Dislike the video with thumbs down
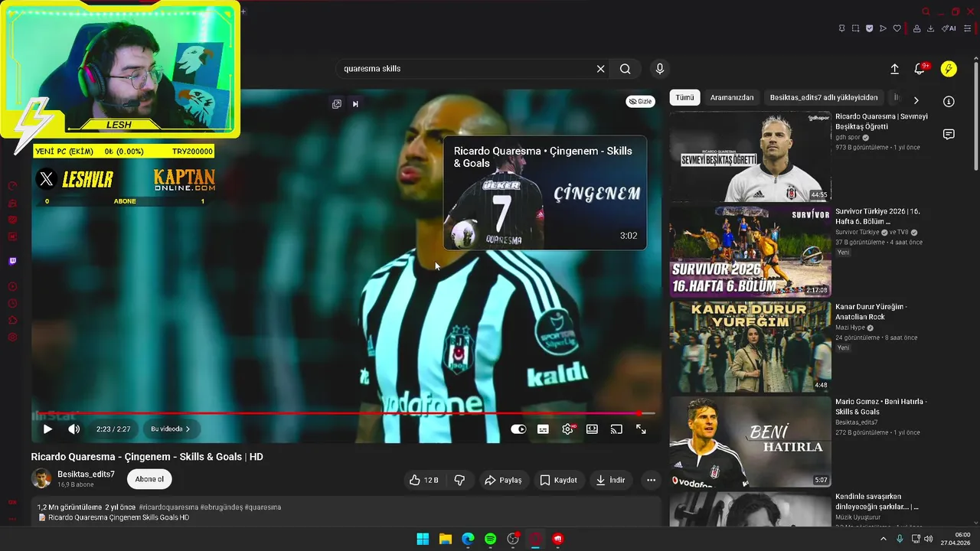 [x=459, y=480]
